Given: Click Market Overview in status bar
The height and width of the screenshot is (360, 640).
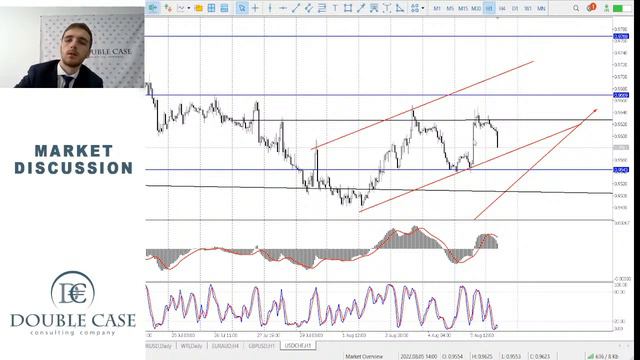Looking at the screenshot, I should click(364, 356).
